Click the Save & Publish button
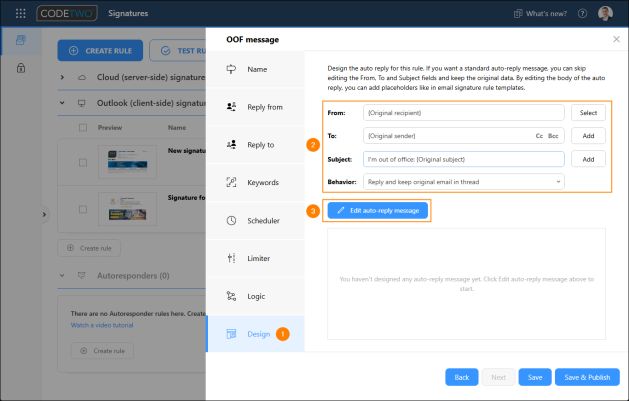The height and width of the screenshot is (401, 629). pos(587,377)
